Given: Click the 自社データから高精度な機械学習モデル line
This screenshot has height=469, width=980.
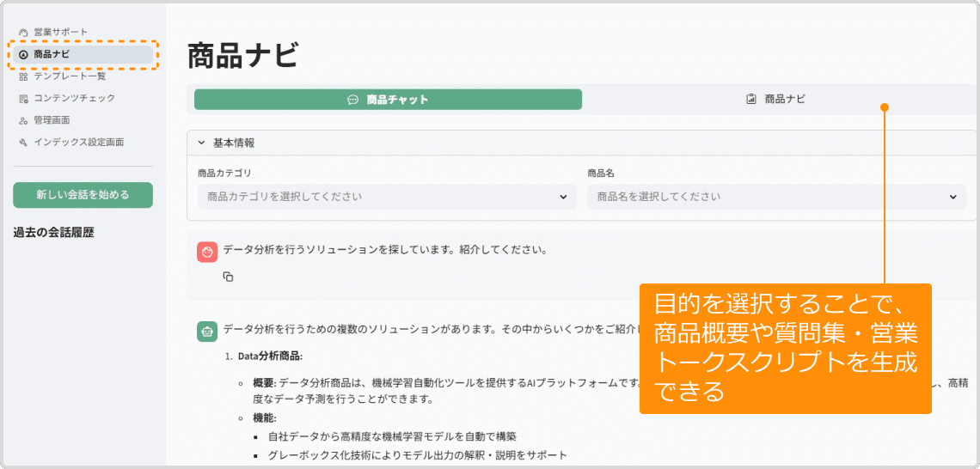Looking at the screenshot, I should click(x=392, y=436).
